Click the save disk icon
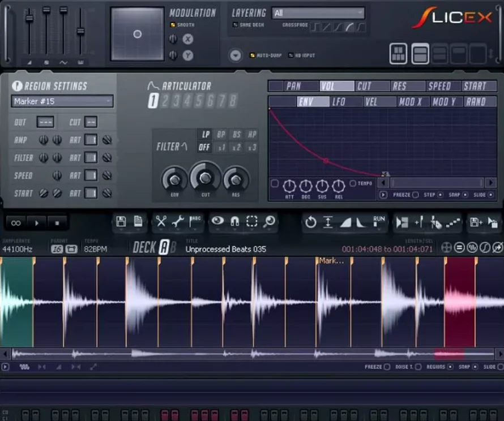This screenshot has height=421, width=504. (121, 222)
